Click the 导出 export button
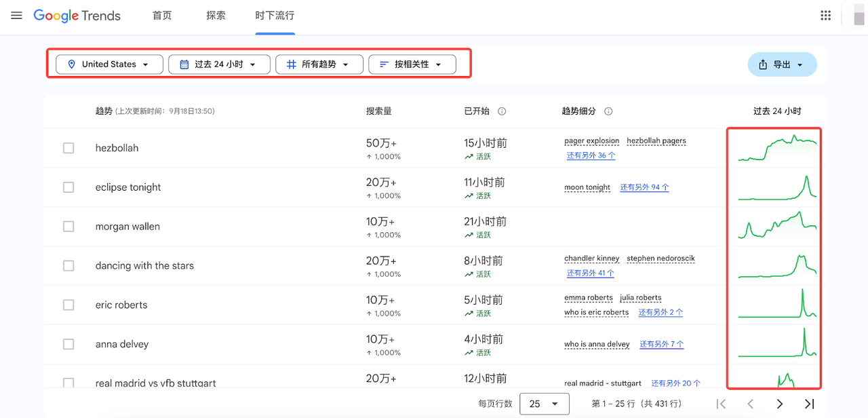 pyautogui.click(x=782, y=64)
